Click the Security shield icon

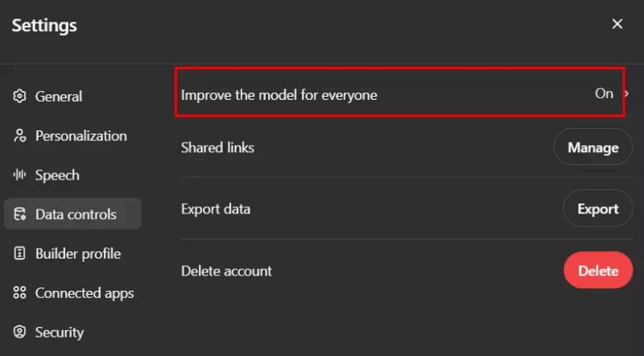click(20, 333)
